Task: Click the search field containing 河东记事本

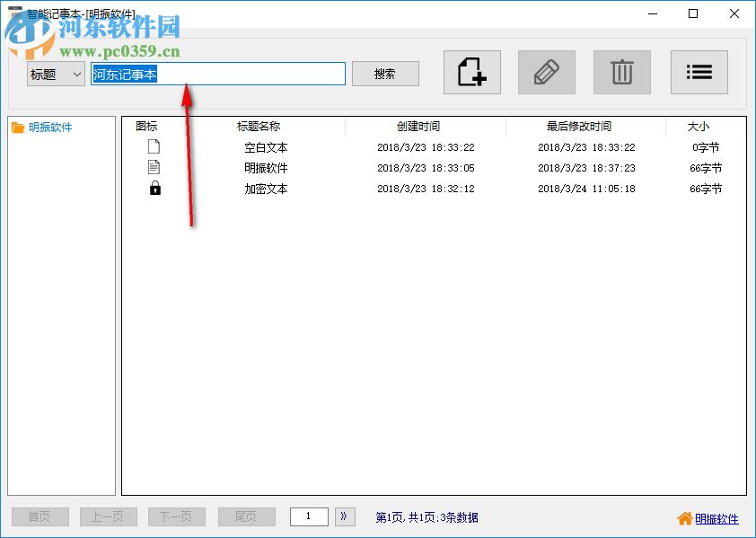Action: (217, 74)
